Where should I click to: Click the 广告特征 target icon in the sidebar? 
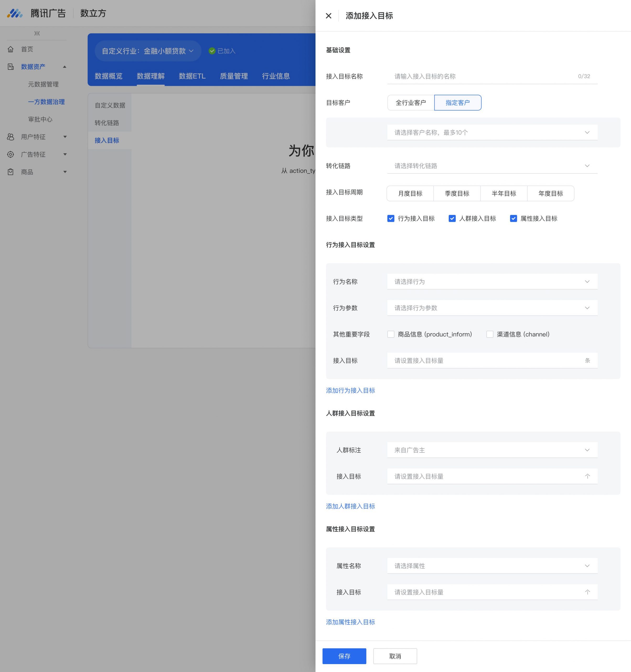[x=10, y=154]
